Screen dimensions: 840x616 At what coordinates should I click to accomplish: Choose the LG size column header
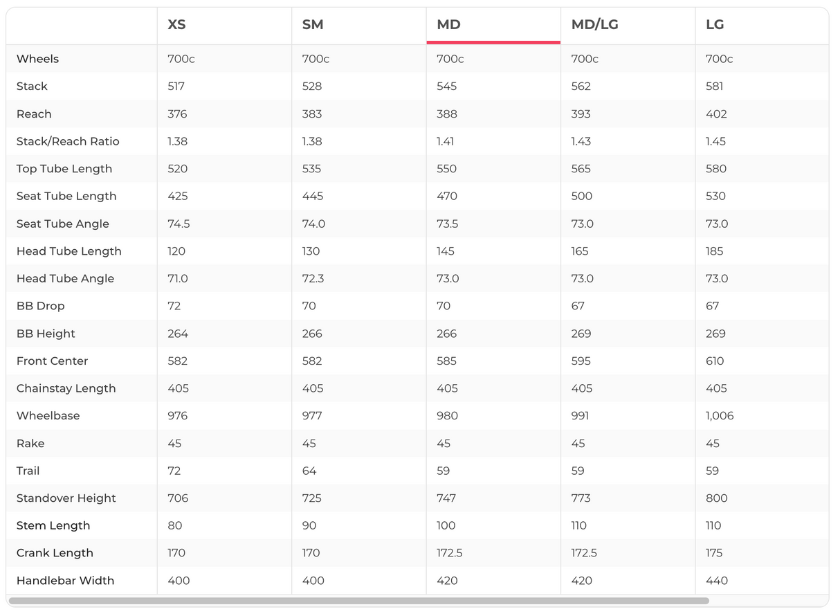(x=715, y=25)
